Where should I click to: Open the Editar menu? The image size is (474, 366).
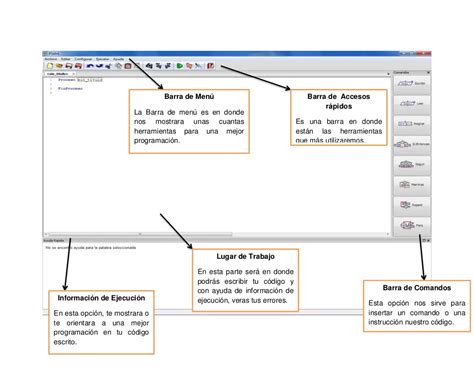tap(65, 59)
